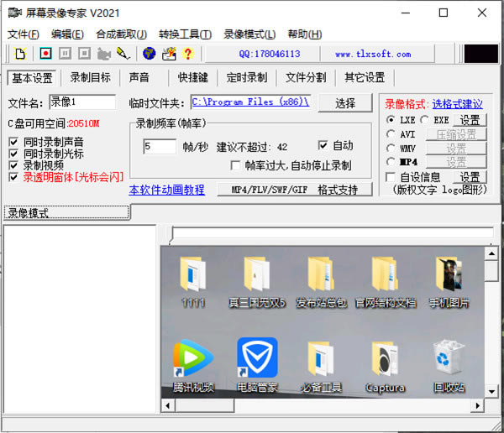
Task: Select the AVI format radio button
Action: click(x=391, y=133)
